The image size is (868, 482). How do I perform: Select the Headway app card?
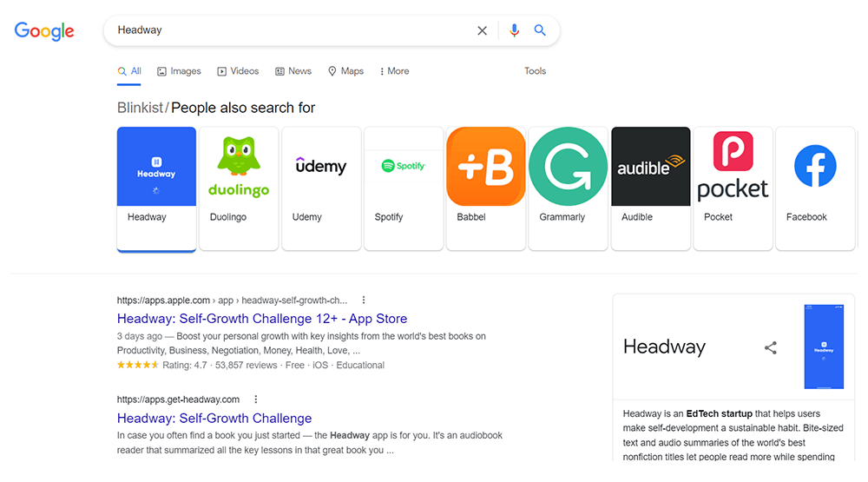pyautogui.click(x=156, y=188)
